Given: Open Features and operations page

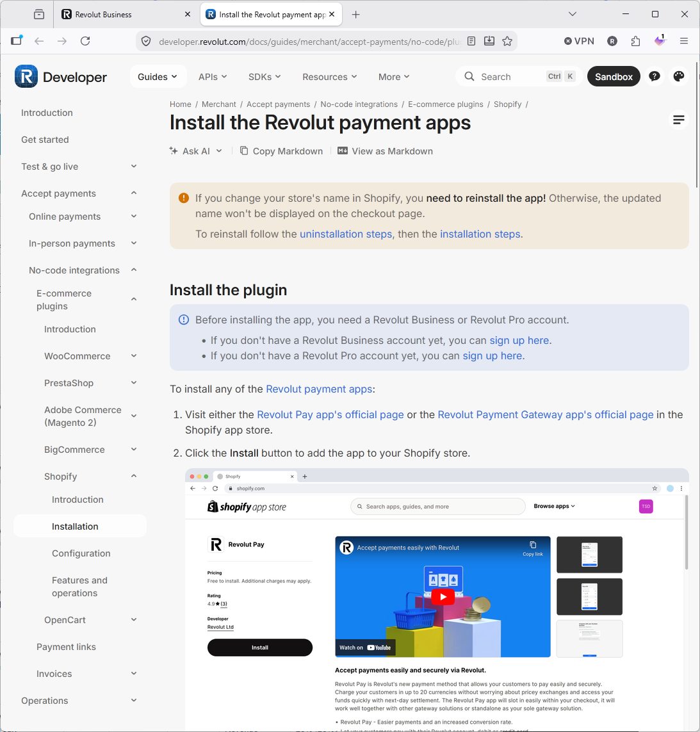Looking at the screenshot, I should (x=79, y=587).
